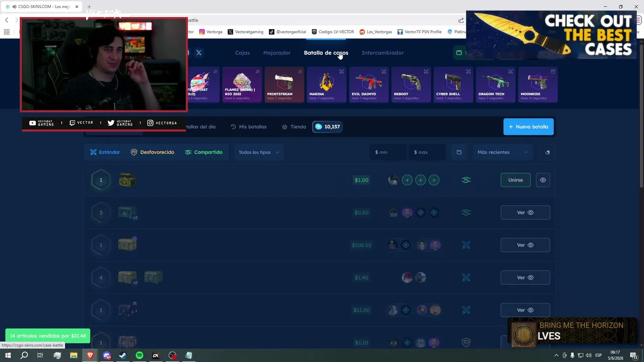Toggle the Estándar battle filter
Screen dimensions: 644x362
[x=105, y=152]
